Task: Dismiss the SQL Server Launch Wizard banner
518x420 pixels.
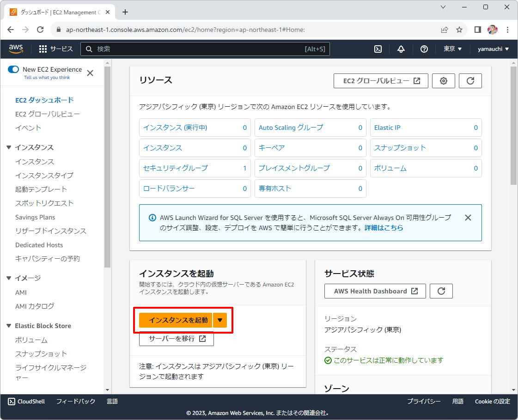Action: tap(468, 218)
